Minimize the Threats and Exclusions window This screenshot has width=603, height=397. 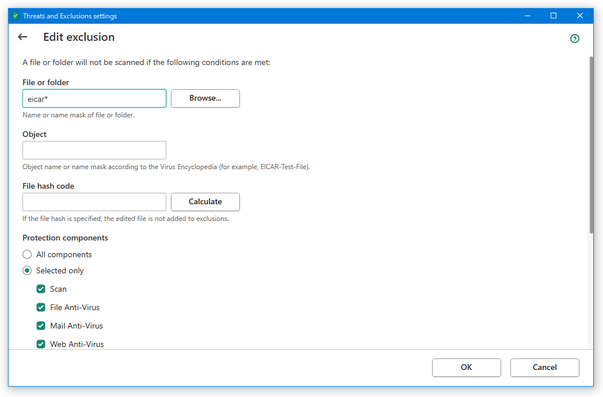pos(528,16)
